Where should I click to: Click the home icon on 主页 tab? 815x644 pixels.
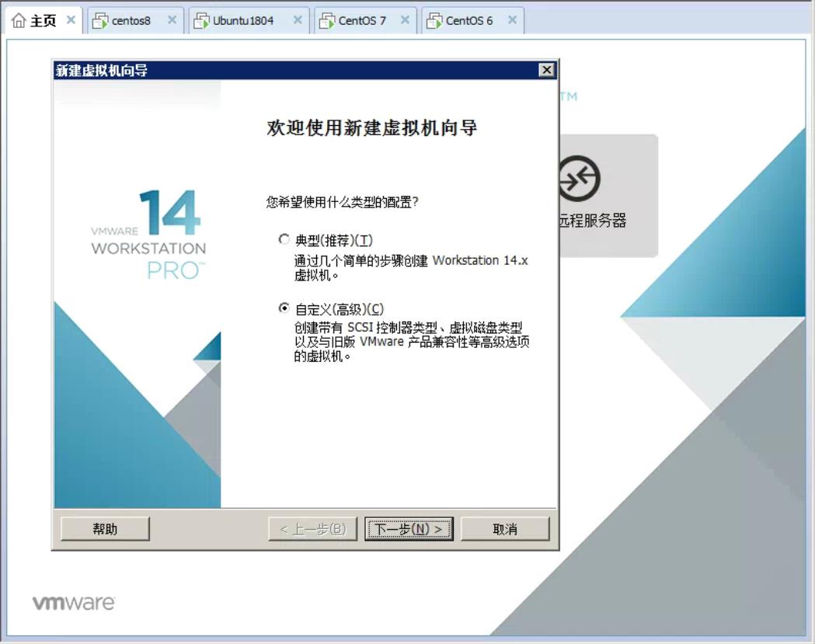(x=19, y=20)
